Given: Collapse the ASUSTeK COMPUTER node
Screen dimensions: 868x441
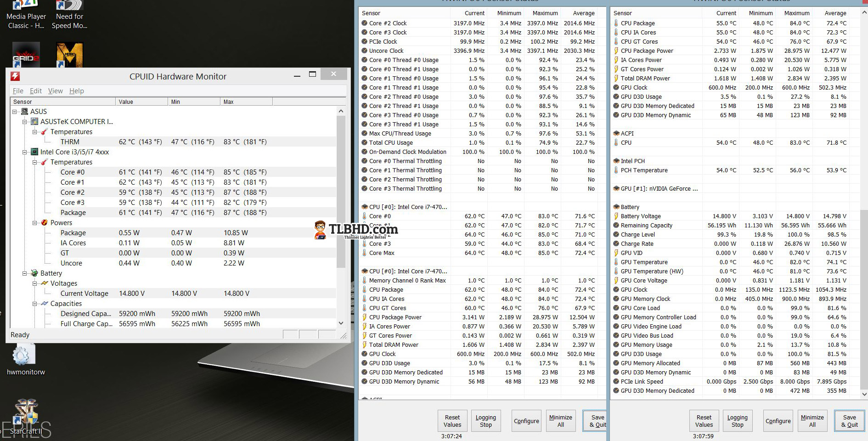Looking at the screenshot, I should coord(25,122).
